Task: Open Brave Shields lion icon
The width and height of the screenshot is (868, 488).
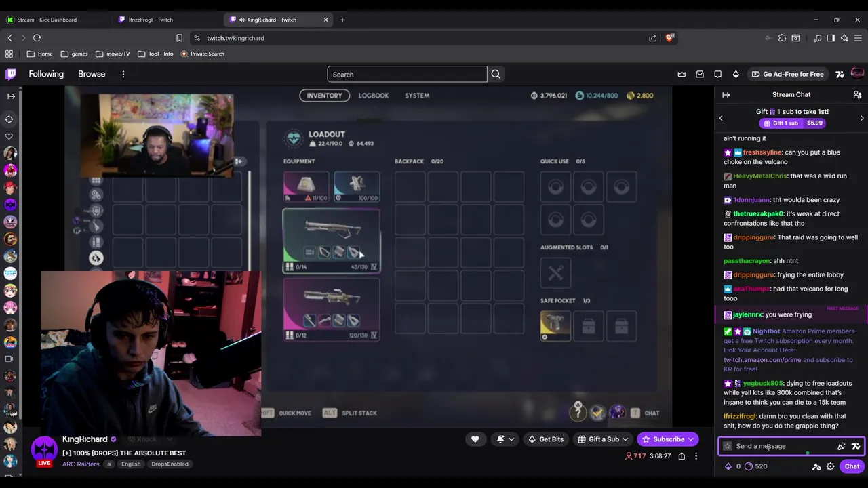Action: coord(670,38)
